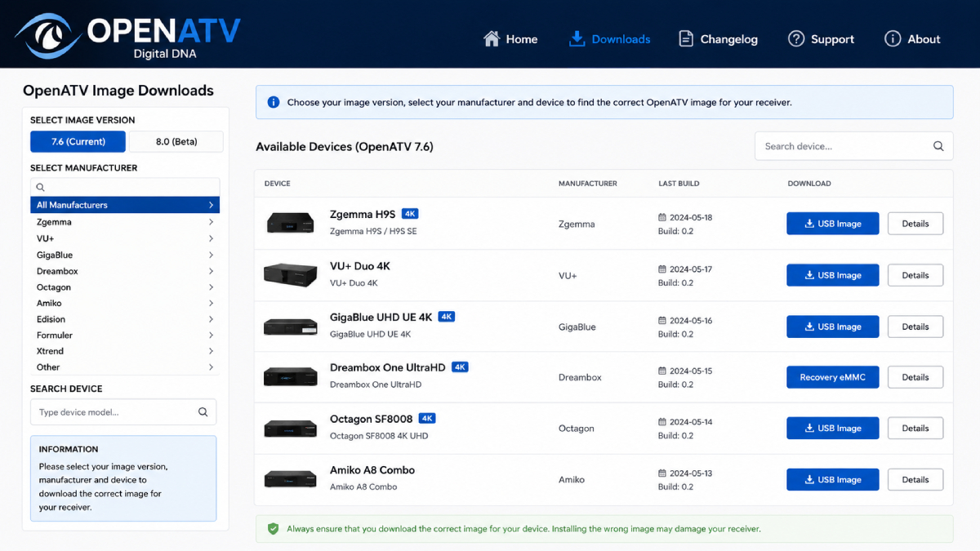This screenshot has height=551, width=980.
Task: Click Recovery eMMC for Dreambox One UltraHD
Action: [x=832, y=377]
